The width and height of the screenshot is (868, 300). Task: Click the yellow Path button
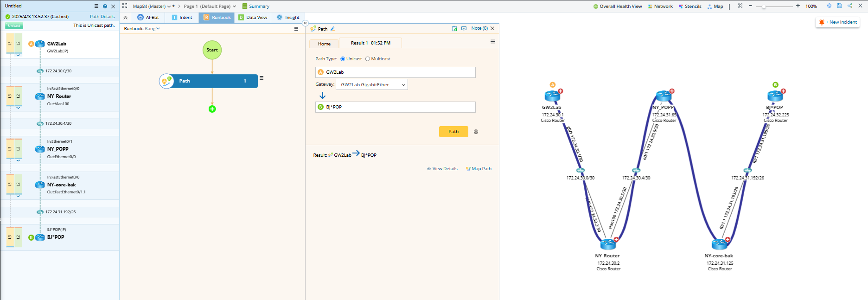(x=453, y=132)
